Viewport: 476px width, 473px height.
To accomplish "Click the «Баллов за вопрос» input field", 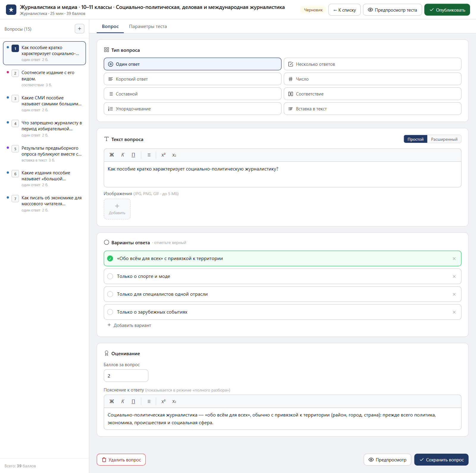I will [x=126, y=376].
